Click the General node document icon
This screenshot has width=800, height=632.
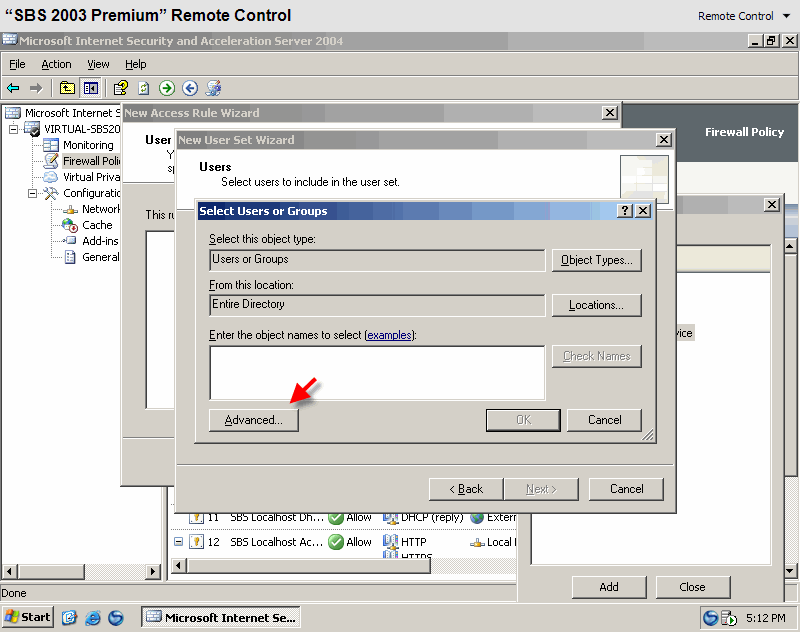(70, 257)
